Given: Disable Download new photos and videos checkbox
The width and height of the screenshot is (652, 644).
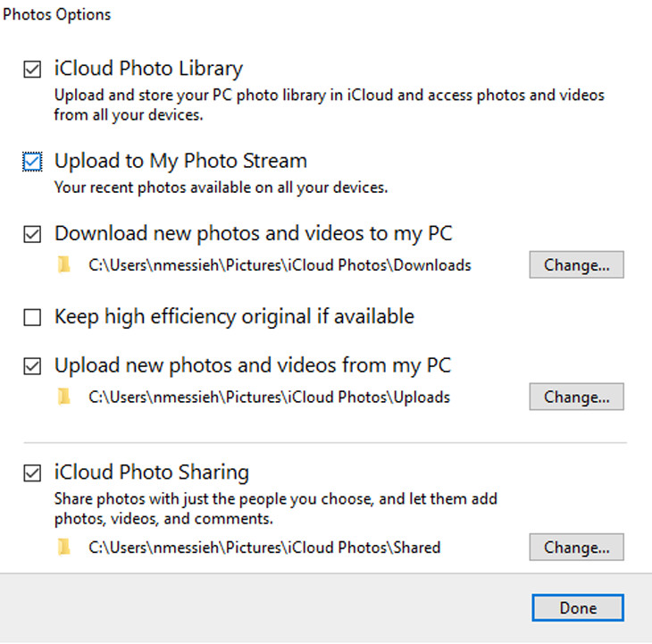Looking at the screenshot, I should click(x=32, y=235).
